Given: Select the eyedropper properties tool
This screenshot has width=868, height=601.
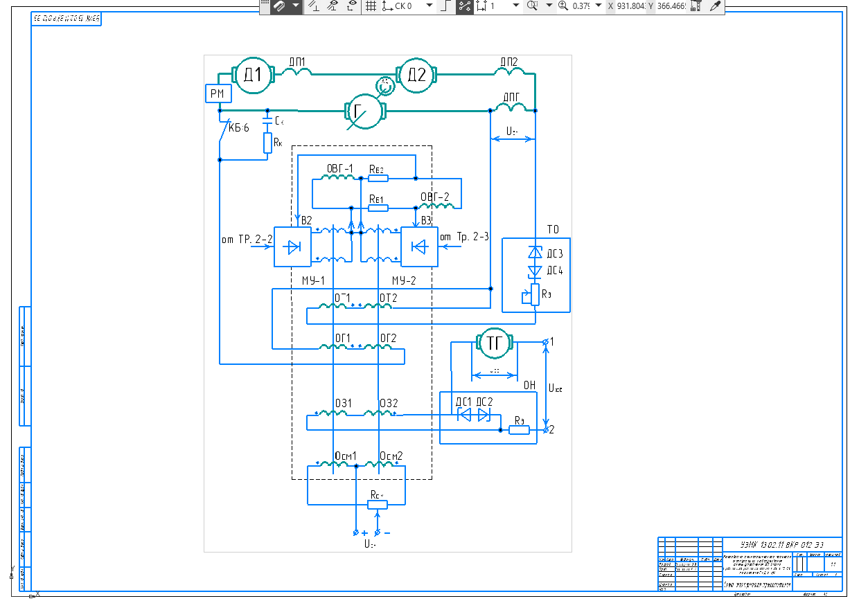Looking at the screenshot, I should pos(716,6).
